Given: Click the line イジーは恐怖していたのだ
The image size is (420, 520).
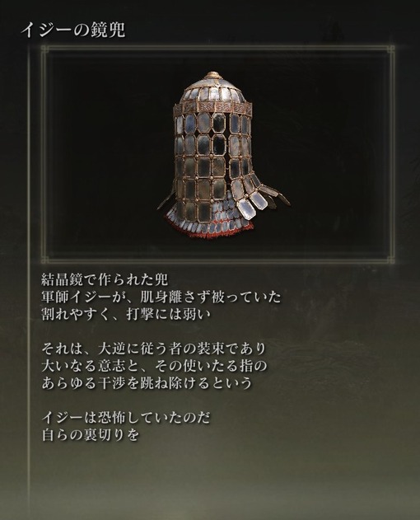Looking at the screenshot, I should [126, 418].
